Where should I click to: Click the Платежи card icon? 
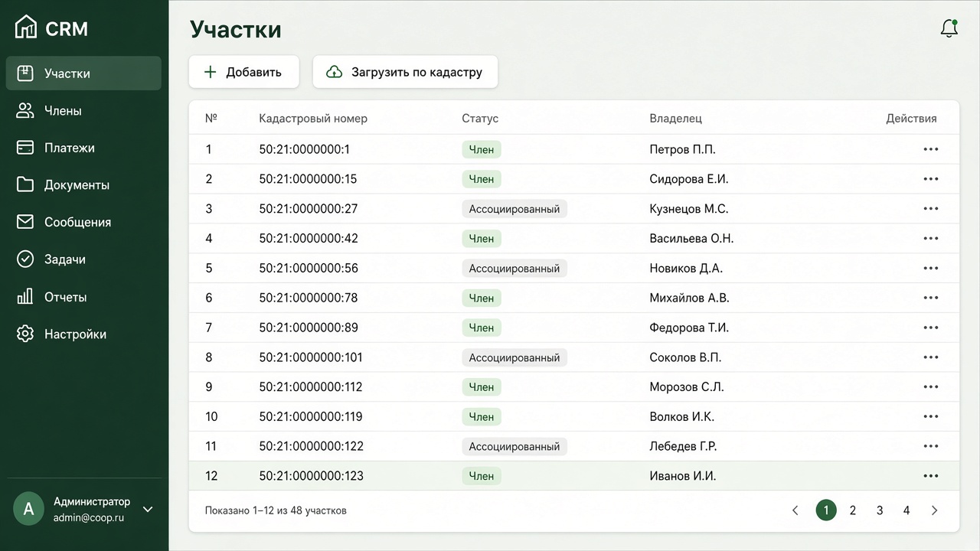(25, 148)
